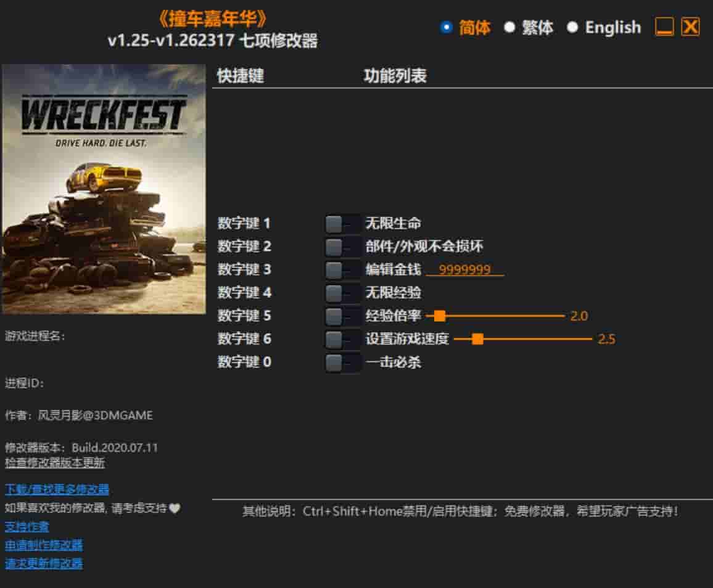Open the 下载/查找更多修改器 link
Viewport: 713px width, 588px height.
[57, 489]
